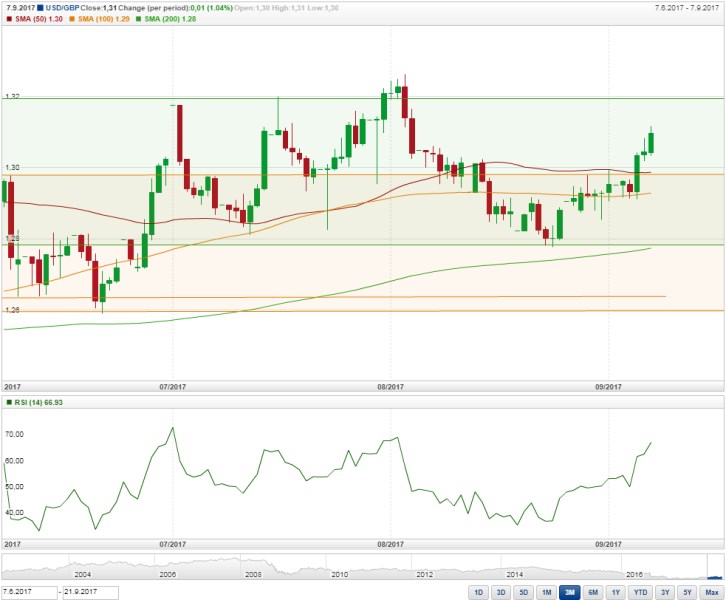The image size is (726, 600).
Task: Show the 1Y chart range
Action: click(616, 592)
